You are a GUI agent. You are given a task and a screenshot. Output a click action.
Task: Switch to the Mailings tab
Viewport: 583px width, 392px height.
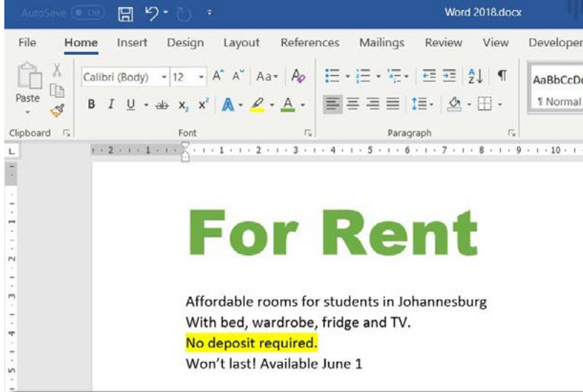tap(382, 43)
